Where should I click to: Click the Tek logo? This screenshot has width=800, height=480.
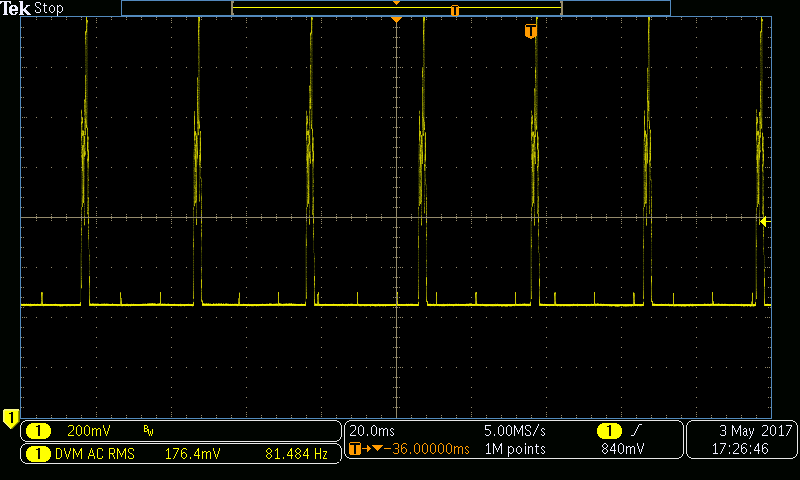pyautogui.click(x=15, y=8)
